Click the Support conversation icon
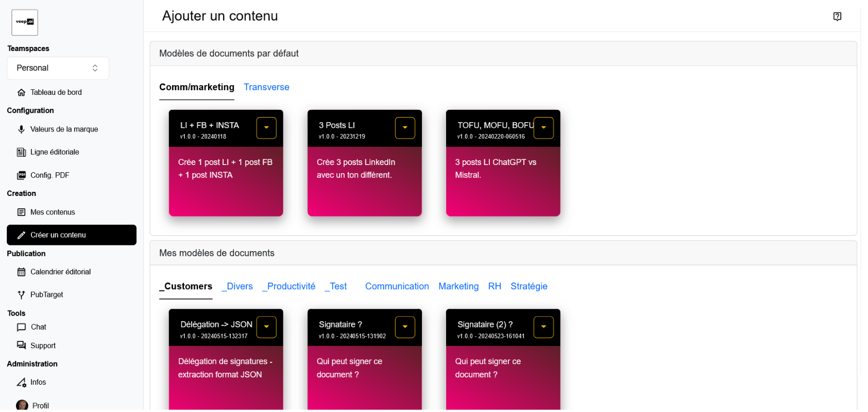Image resolution: width=868 pixels, height=412 pixels. tap(21, 345)
